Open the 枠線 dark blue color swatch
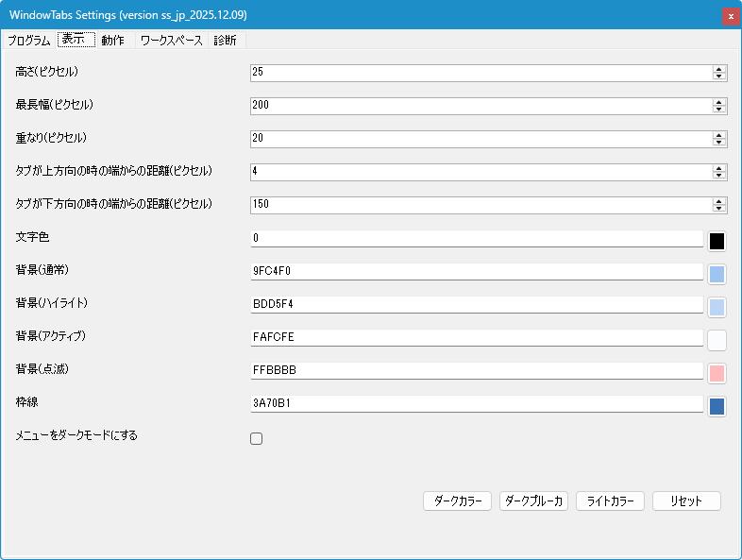Screen dimensions: 742x560 coord(717,407)
